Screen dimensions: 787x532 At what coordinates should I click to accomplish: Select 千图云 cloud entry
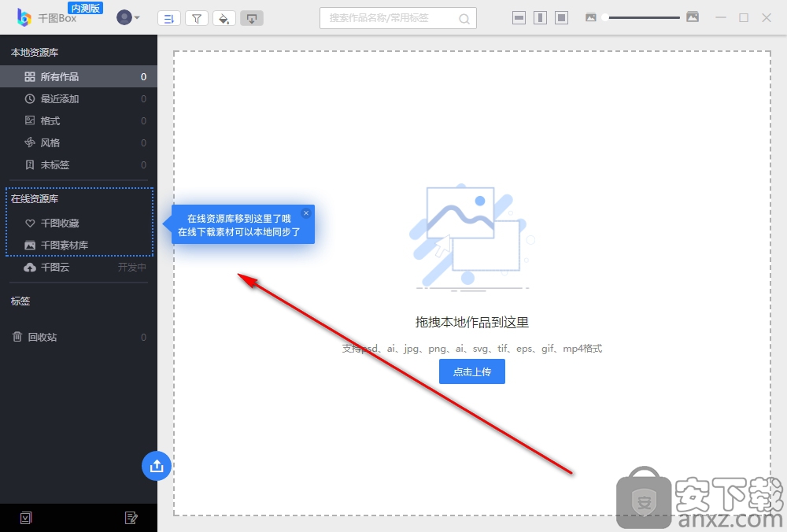[78, 267]
